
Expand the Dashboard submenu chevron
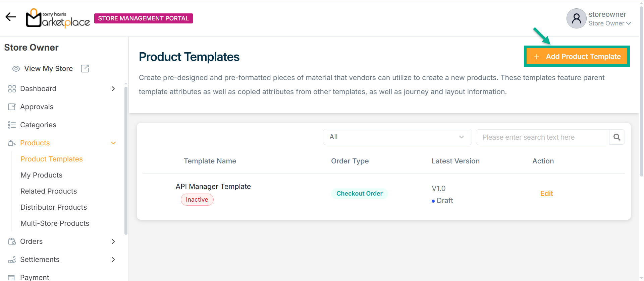[113, 89]
